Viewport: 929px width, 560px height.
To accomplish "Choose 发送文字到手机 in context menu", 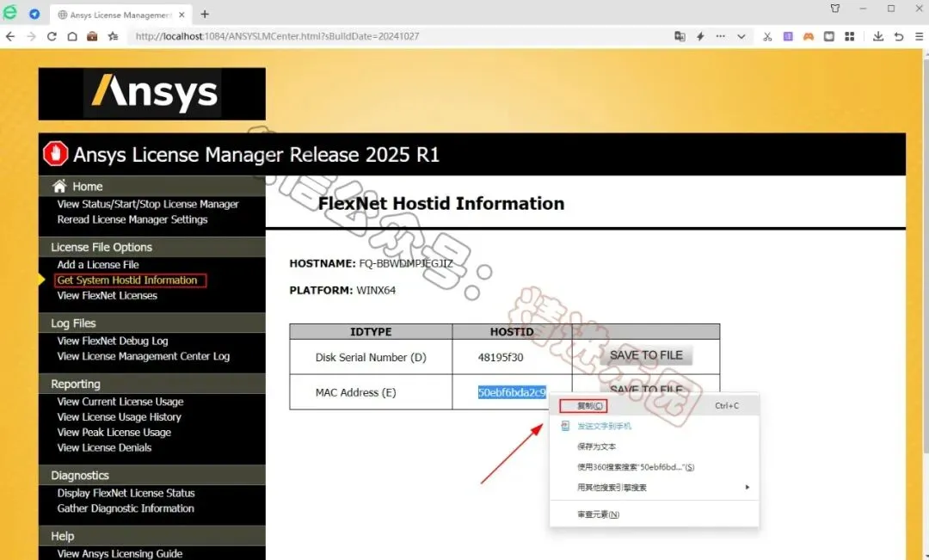I will point(605,426).
